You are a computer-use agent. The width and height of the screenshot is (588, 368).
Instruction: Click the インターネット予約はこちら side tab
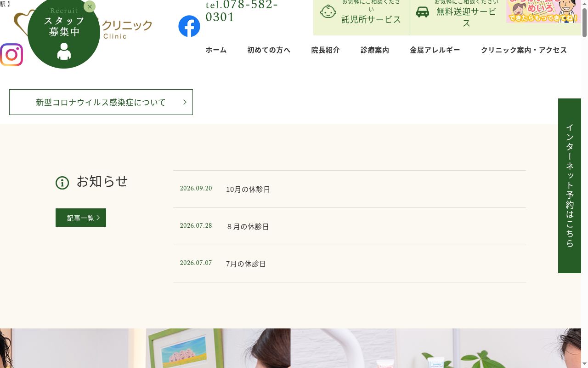tap(570, 186)
